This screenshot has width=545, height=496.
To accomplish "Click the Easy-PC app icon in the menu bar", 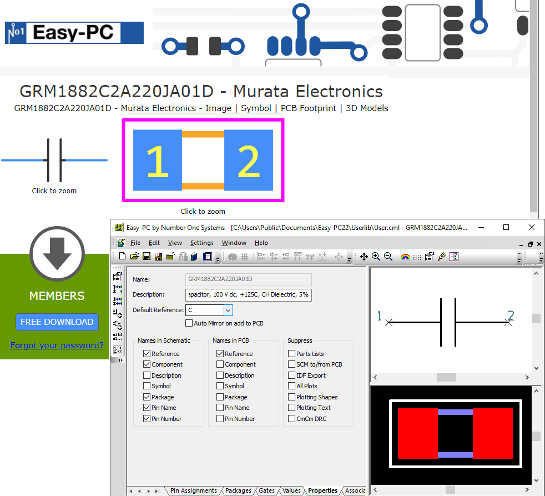I will pyautogui.click(x=121, y=243).
